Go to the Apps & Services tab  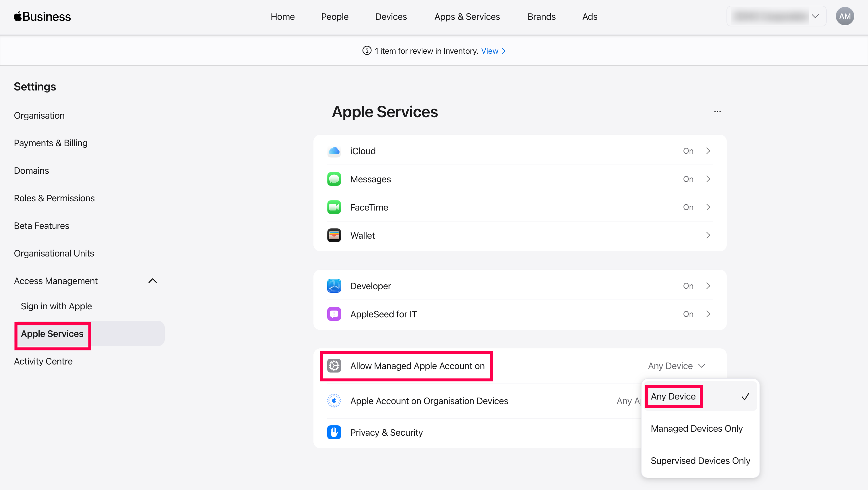(467, 17)
